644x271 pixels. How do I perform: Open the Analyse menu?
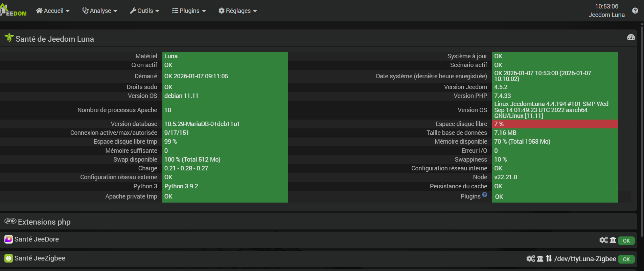[x=100, y=11]
